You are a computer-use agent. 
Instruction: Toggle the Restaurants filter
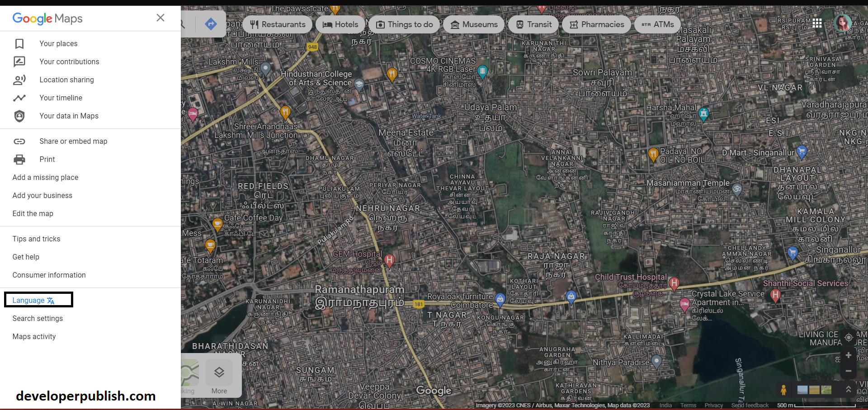click(277, 24)
